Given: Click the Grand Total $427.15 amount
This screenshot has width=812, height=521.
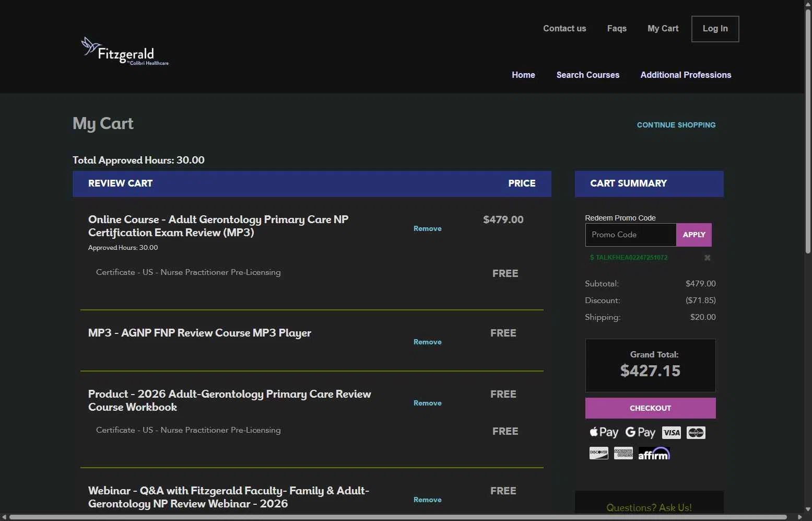Looking at the screenshot, I should (x=650, y=371).
